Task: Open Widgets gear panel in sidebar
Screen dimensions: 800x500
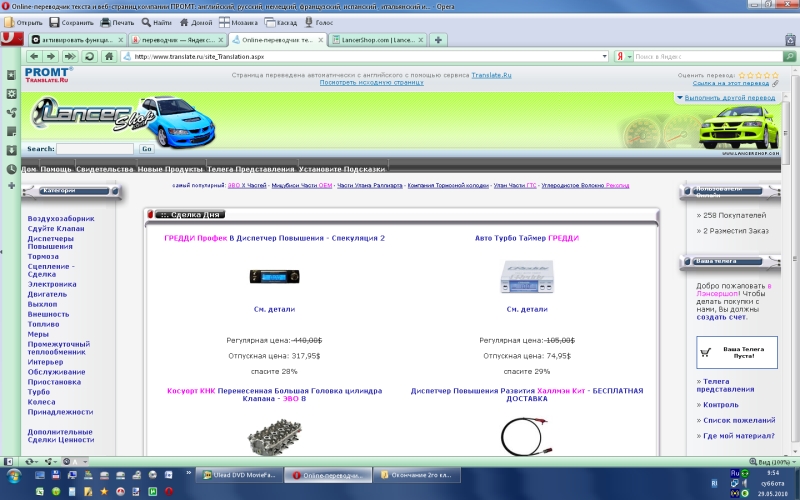Action: tap(11, 94)
